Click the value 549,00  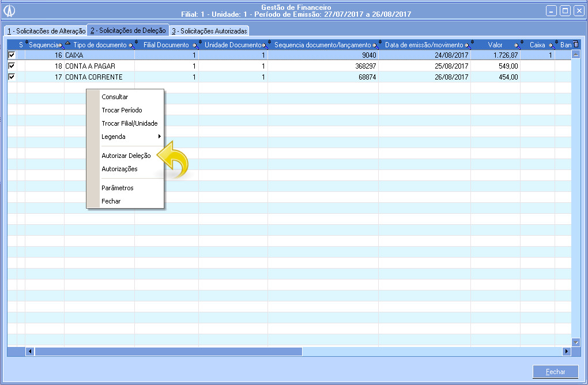click(x=508, y=66)
